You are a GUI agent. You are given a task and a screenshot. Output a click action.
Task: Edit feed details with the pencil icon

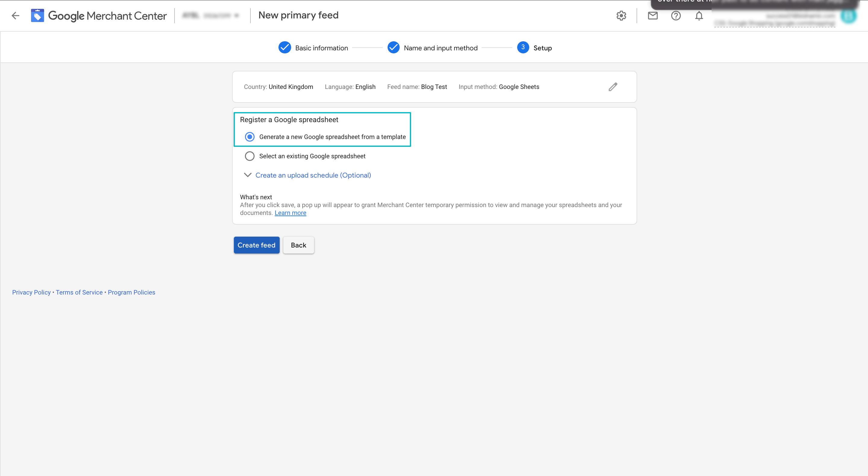[613, 87]
